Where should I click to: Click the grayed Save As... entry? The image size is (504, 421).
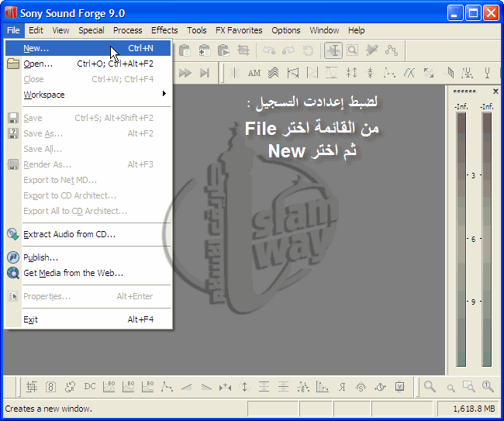88,133
